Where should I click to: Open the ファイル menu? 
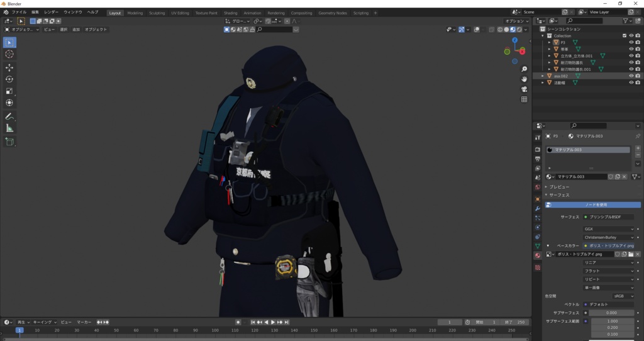pos(19,13)
